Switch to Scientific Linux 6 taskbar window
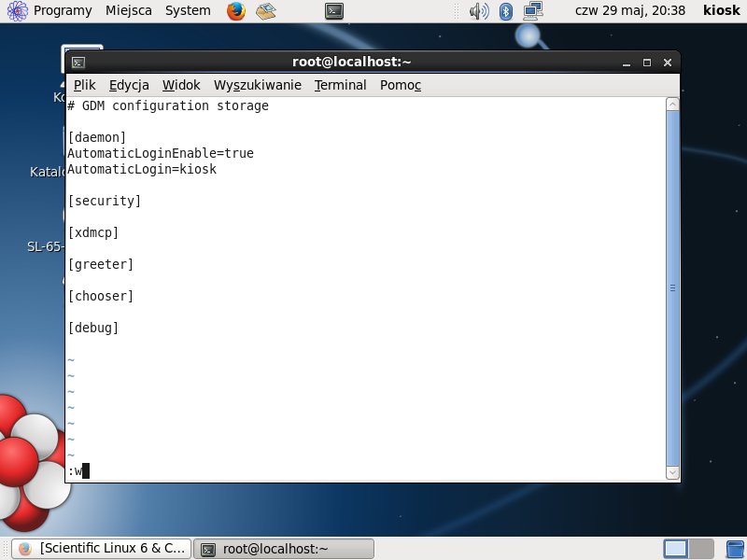Viewport: 747px width, 560px height. pyautogui.click(x=103, y=548)
